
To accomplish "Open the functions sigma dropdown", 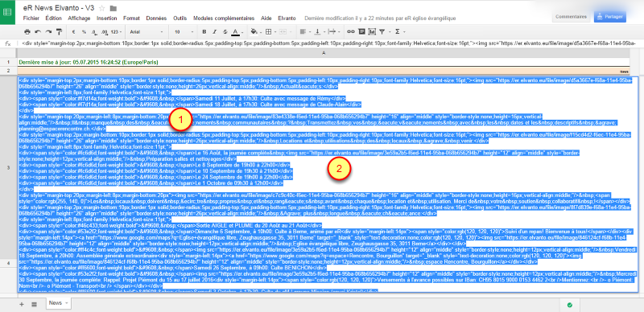I will coord(399,31).
